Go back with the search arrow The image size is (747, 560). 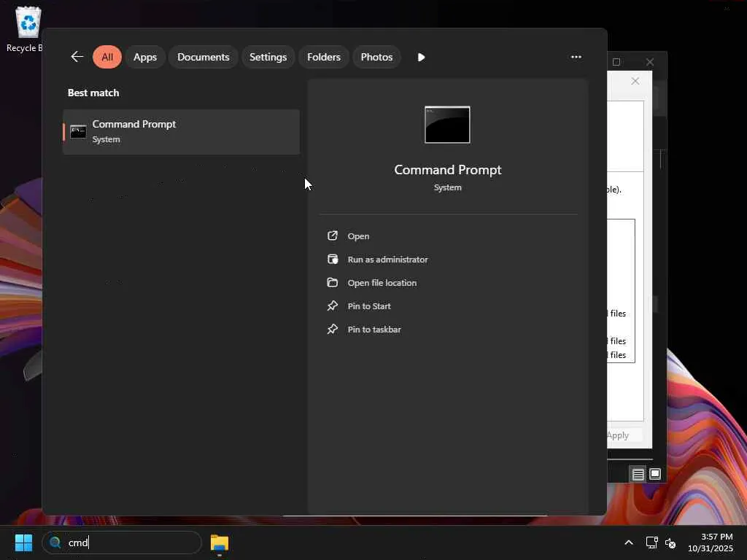77,57
